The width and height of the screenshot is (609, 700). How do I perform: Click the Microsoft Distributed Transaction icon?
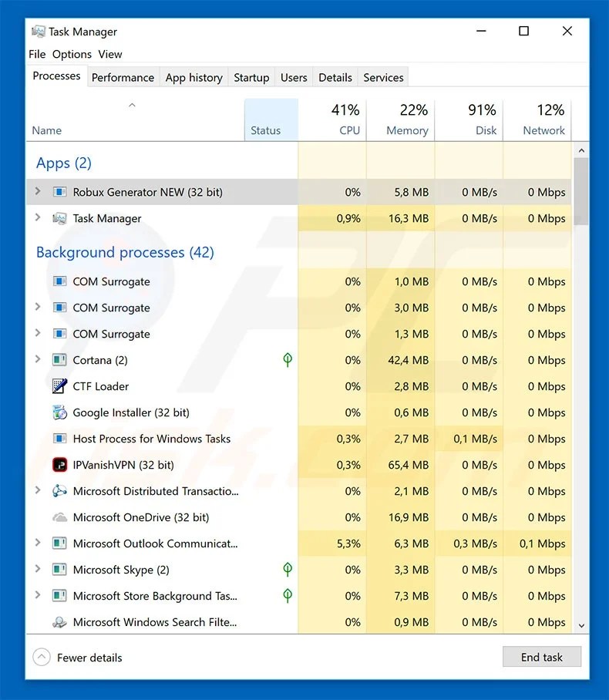59,491
